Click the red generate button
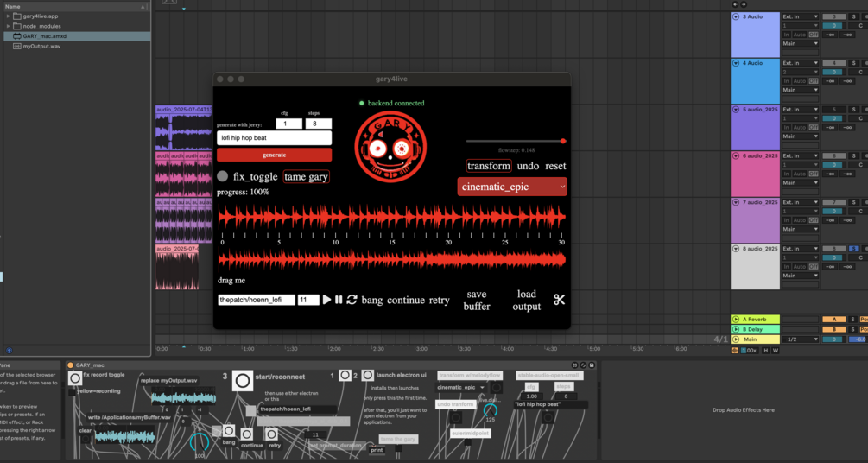This screenshot has width=868, height=463. (274, 155)
